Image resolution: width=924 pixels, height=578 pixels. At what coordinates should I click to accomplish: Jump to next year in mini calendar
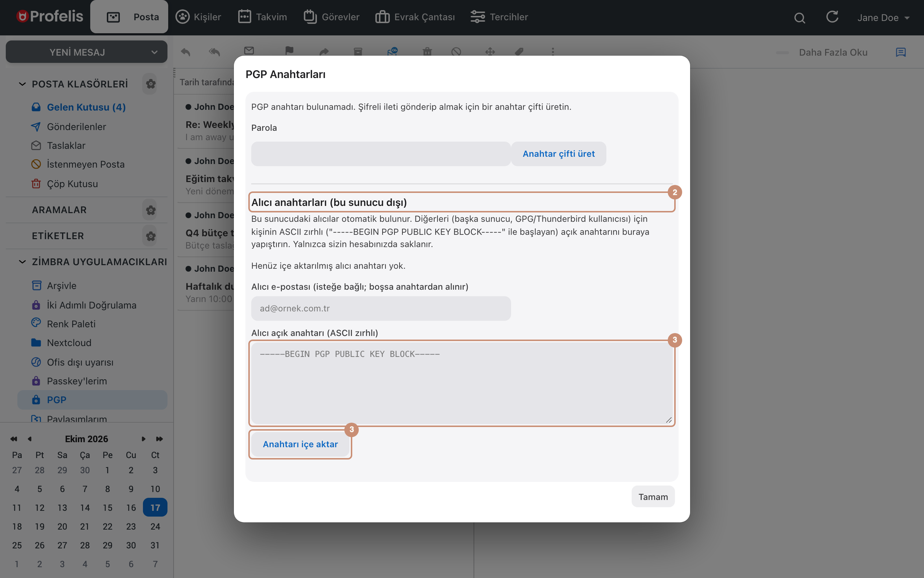click(159, 439)
